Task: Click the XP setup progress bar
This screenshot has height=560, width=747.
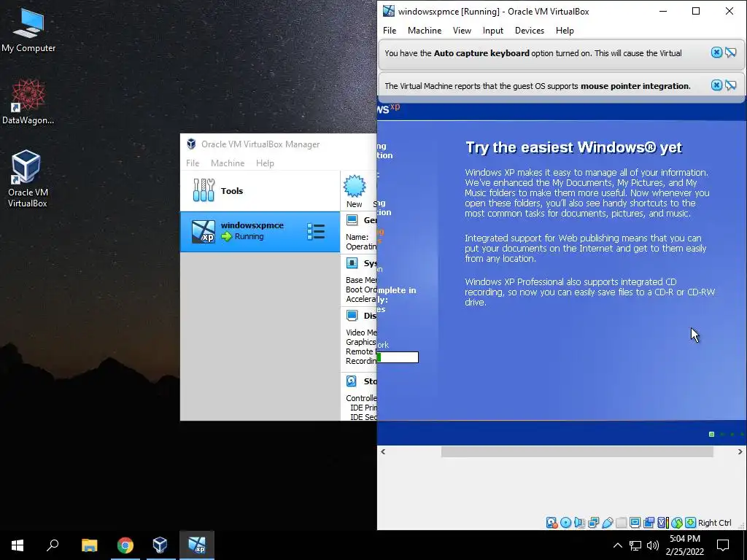Action: coord(398,357)
